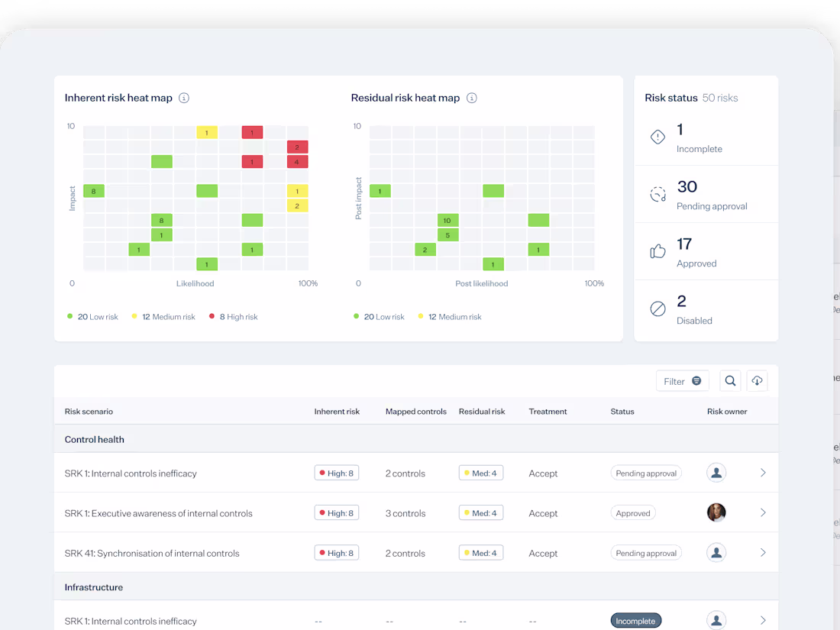Viewport: 840px width, 630px height.
Task: Select the Infrastructure group header
Action: [93, 586]
